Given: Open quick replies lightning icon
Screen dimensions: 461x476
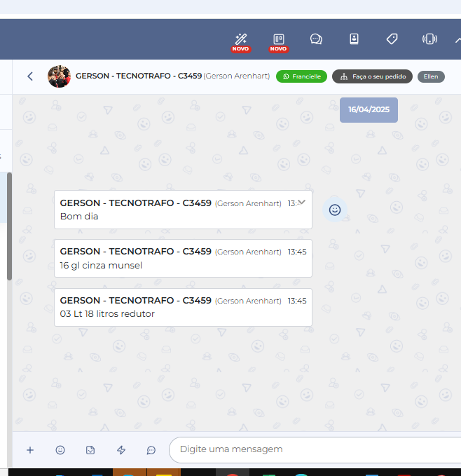Looking at the screenshot, I should pos(121,450).
